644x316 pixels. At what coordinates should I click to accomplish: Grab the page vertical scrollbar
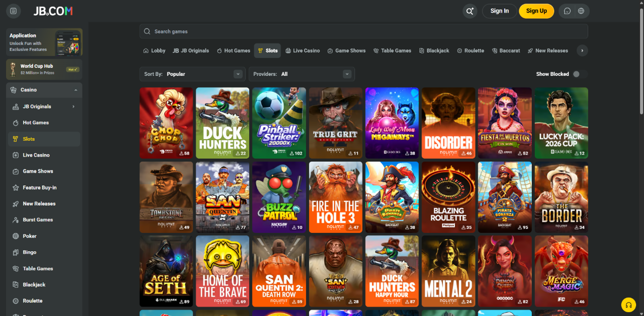tap(641, 61)
